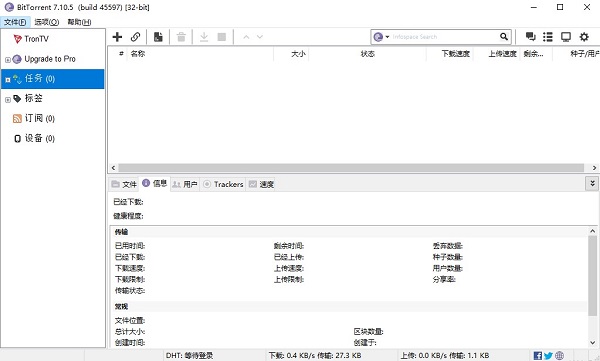Click the globe network status icon
600x361 pixels.
559,356
